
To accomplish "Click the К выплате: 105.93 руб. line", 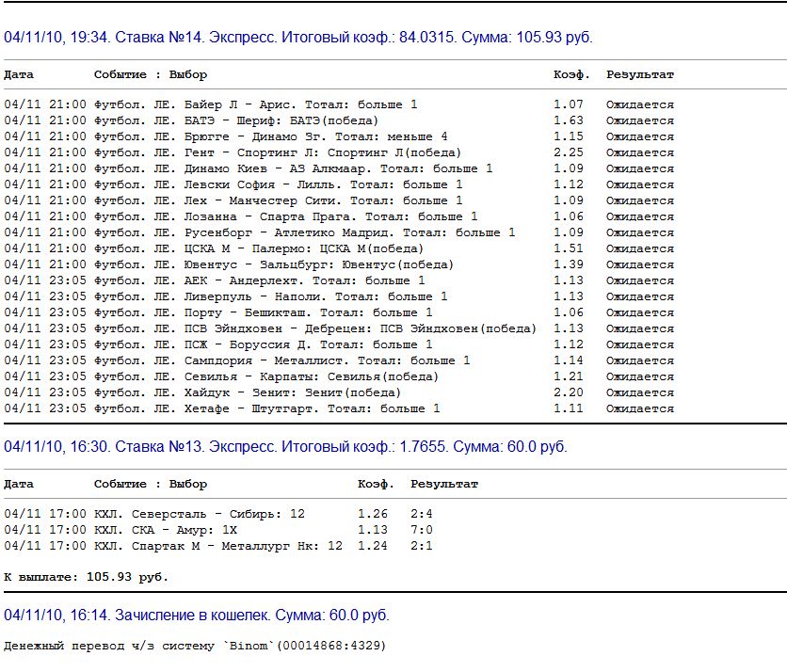I will [x=86, y=577].
